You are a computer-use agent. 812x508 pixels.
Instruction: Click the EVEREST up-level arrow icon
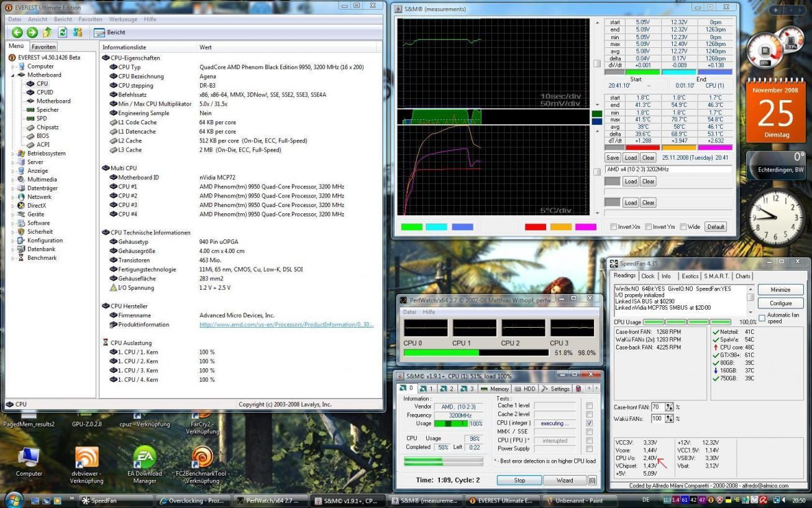47,32
